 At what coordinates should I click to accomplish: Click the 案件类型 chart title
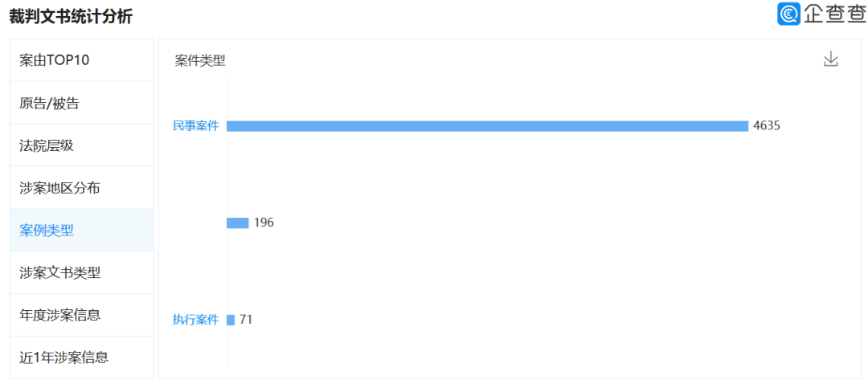(200, 60)
